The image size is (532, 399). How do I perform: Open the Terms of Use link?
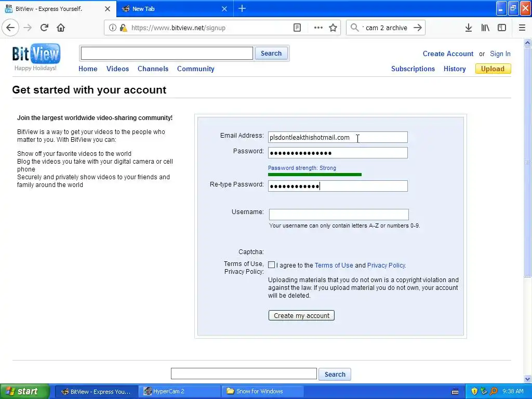click(x=334, y=265)
